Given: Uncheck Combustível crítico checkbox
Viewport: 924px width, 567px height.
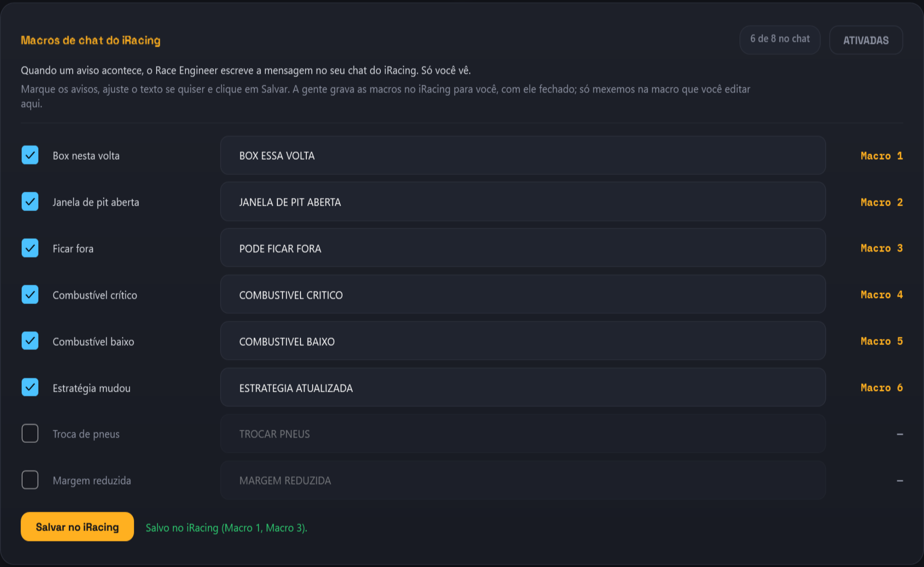Looking at the screenshot, I should click(30, 294).
